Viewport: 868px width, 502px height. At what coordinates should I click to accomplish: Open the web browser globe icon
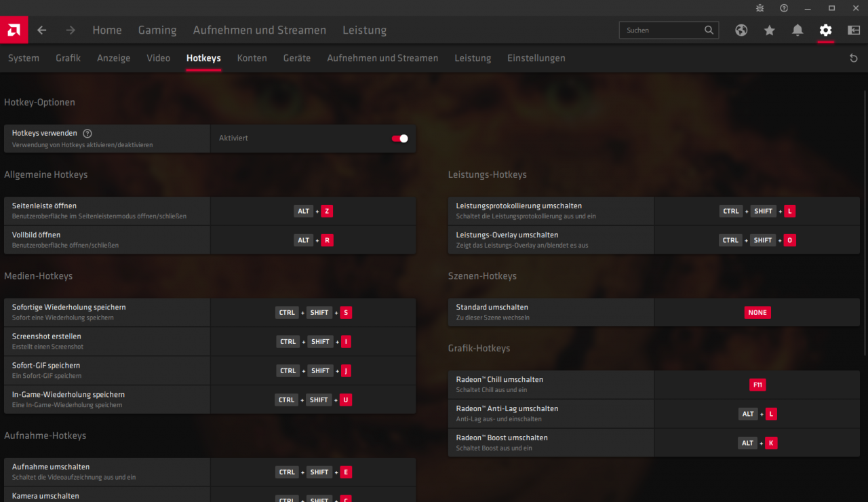click(x=741, y=30)
